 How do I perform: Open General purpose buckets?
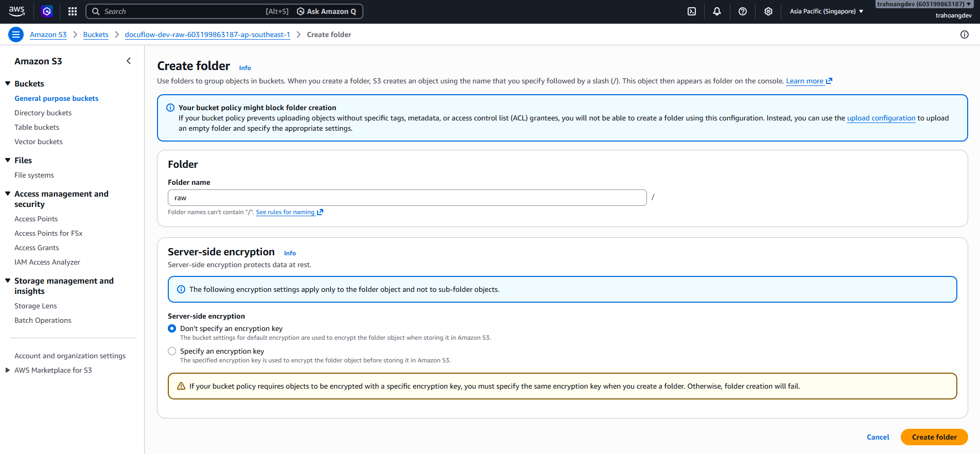click(57, 98)
